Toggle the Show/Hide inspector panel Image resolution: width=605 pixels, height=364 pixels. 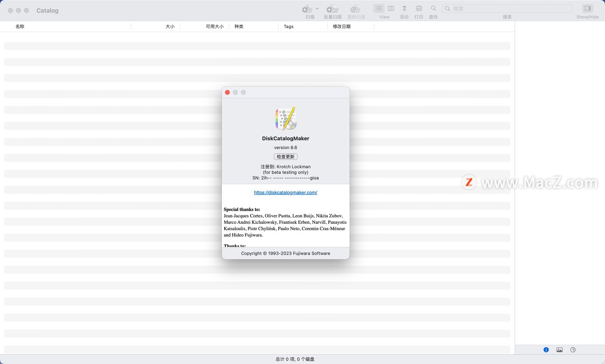click(587, 8)
